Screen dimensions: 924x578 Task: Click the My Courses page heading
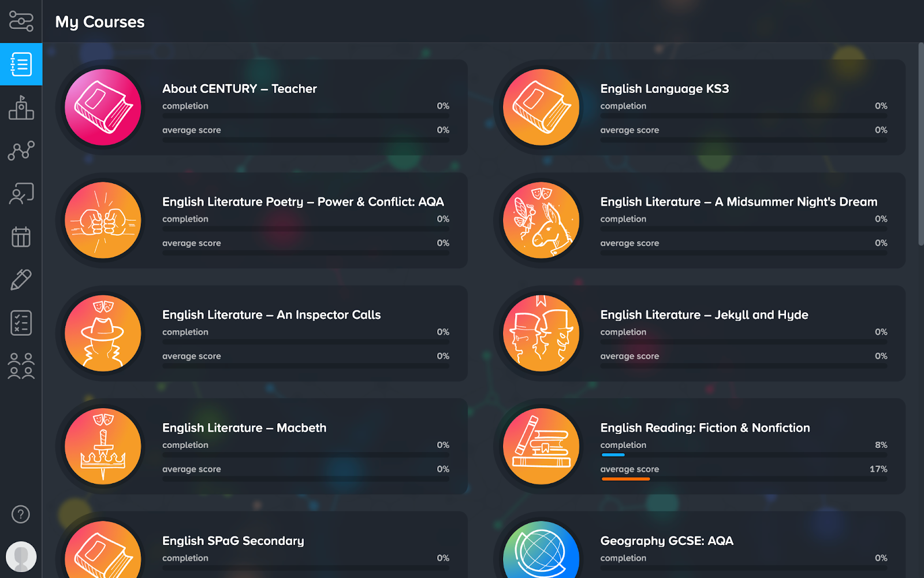(x=100, y=22)
